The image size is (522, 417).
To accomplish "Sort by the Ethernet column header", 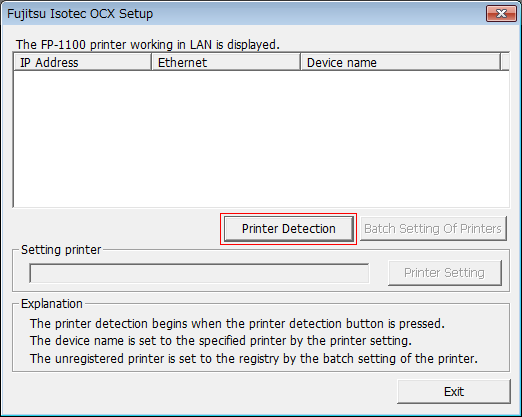I will (226, 62).
